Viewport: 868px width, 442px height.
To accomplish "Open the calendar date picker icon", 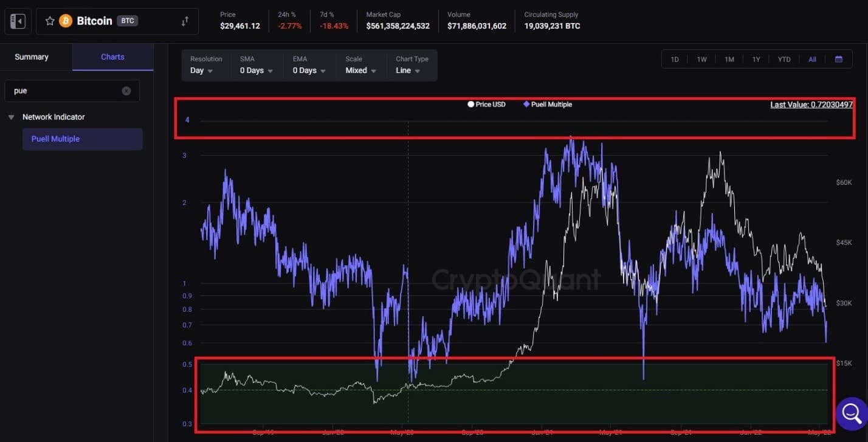I will coord(839,60).
